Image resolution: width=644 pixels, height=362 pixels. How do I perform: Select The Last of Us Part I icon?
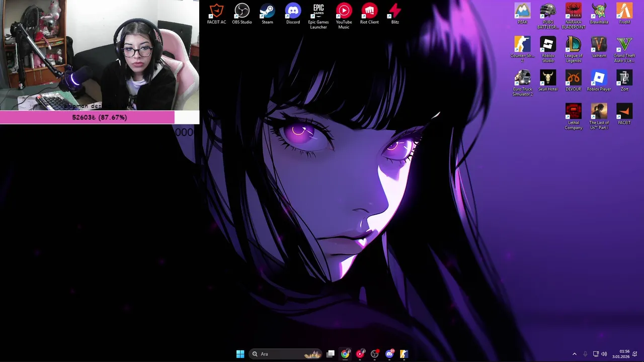pyautogui.click(x=599, y=116)
